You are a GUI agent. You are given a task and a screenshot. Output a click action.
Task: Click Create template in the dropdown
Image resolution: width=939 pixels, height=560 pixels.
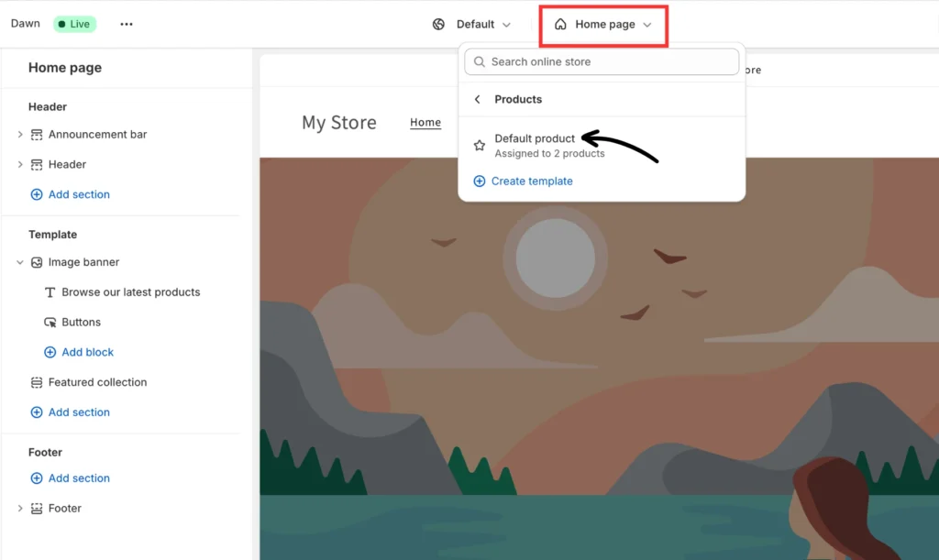click(531, 181)
